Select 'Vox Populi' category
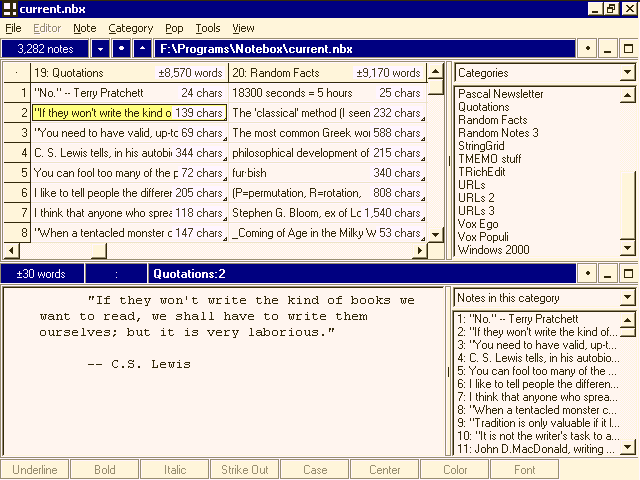This screenshot has height=480, width=640. pos(483,237)
